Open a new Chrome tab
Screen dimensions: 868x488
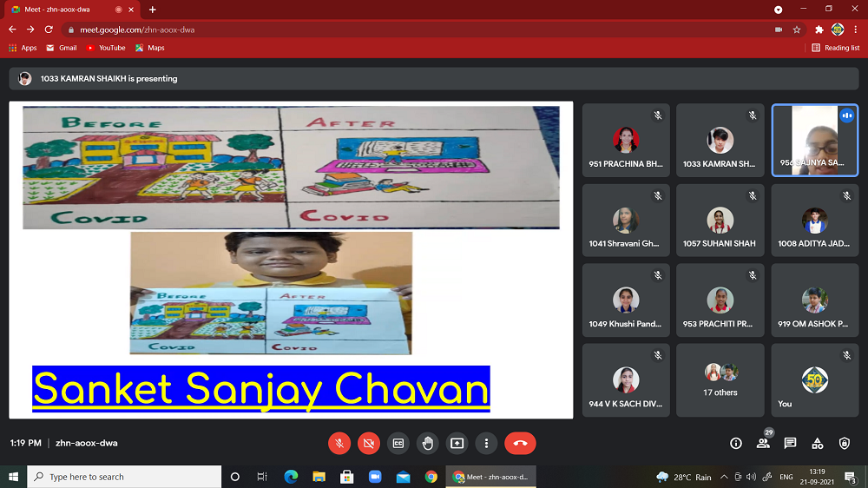[153, 10]
